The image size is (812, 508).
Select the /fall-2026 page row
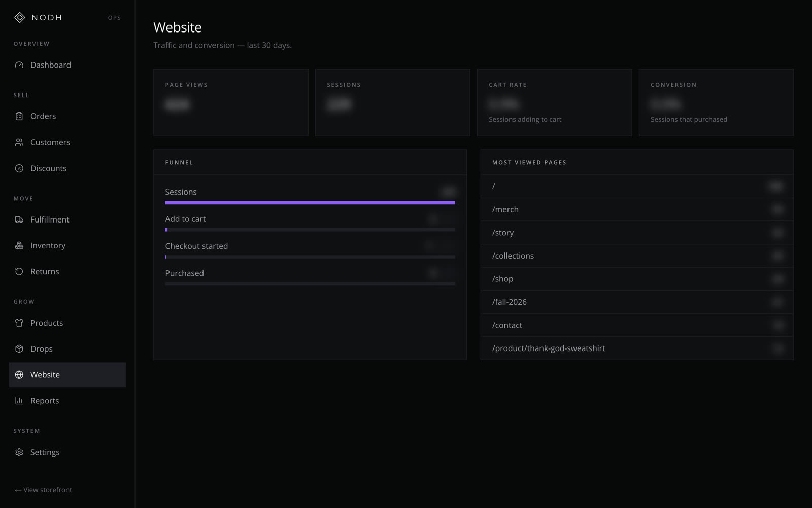click(637, 302)
